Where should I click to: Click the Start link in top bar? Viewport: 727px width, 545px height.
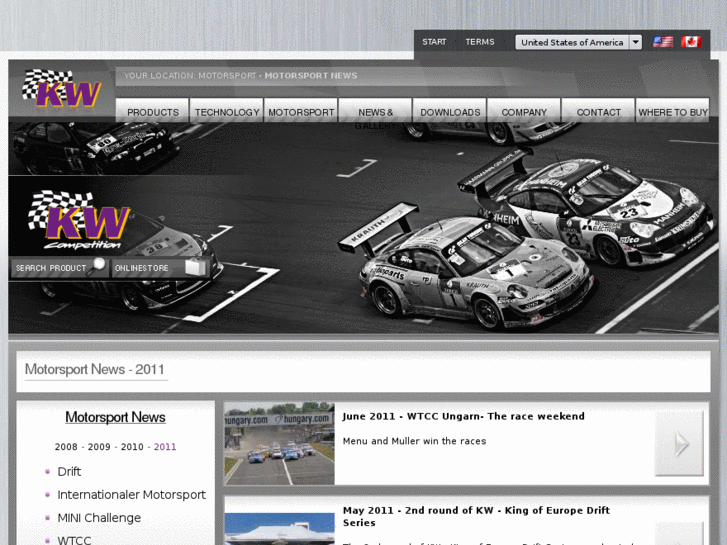[434, 42]
